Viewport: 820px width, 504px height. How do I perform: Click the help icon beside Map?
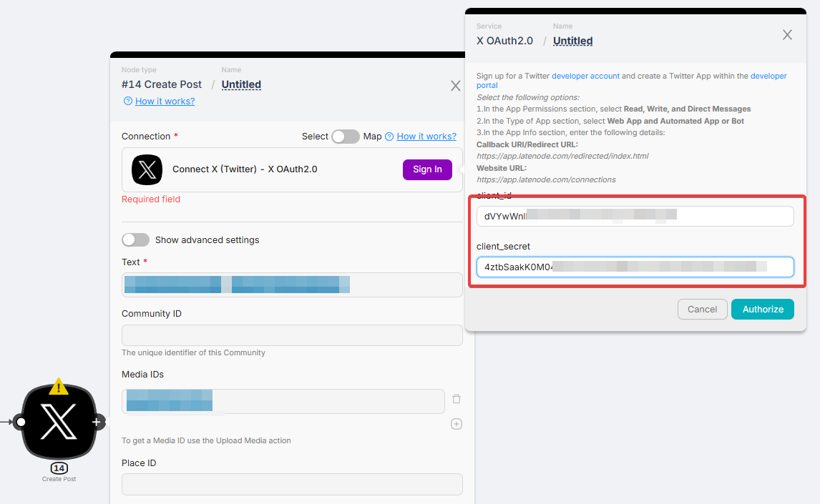click(x=389, y=137)
